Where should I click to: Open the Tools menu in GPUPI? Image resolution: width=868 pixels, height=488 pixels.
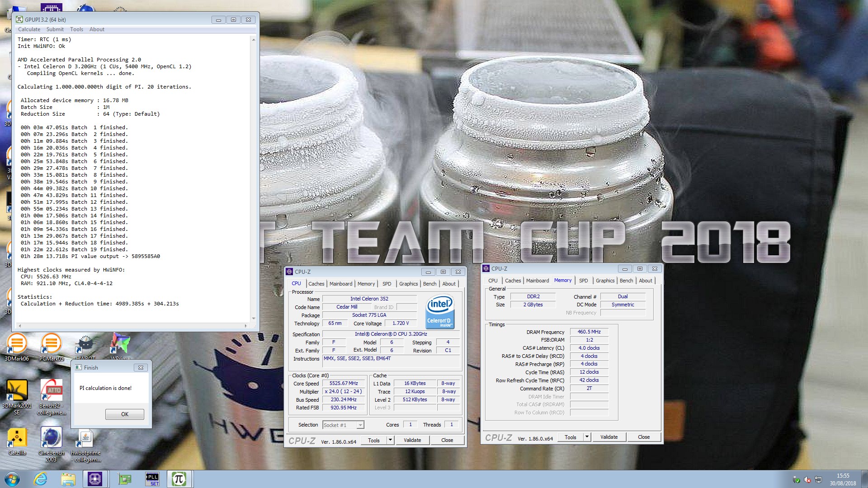tap(76, 29)
